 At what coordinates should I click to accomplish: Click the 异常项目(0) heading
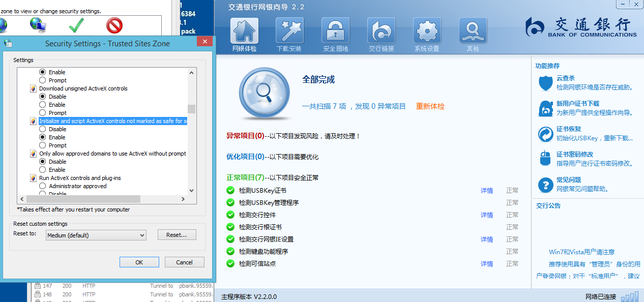[245, 136]
